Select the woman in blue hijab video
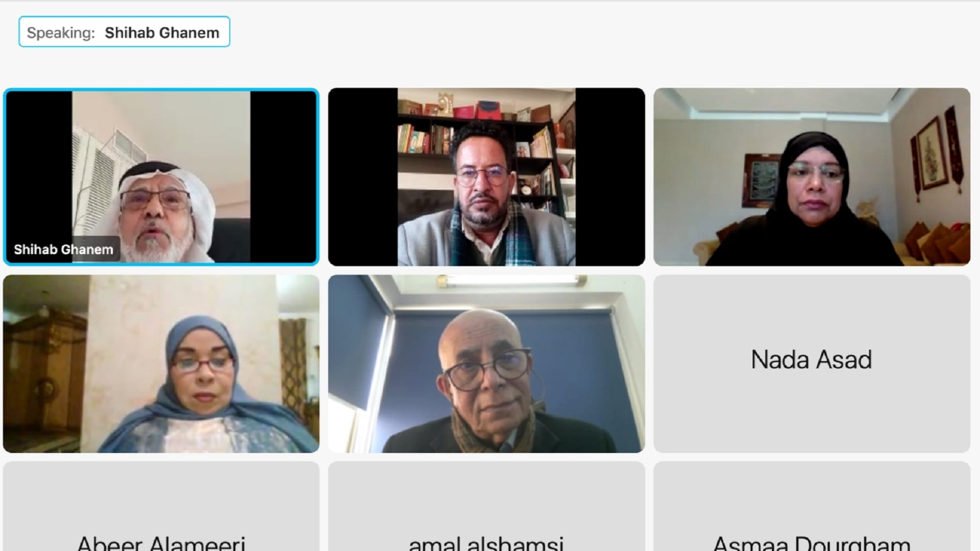 161,364
